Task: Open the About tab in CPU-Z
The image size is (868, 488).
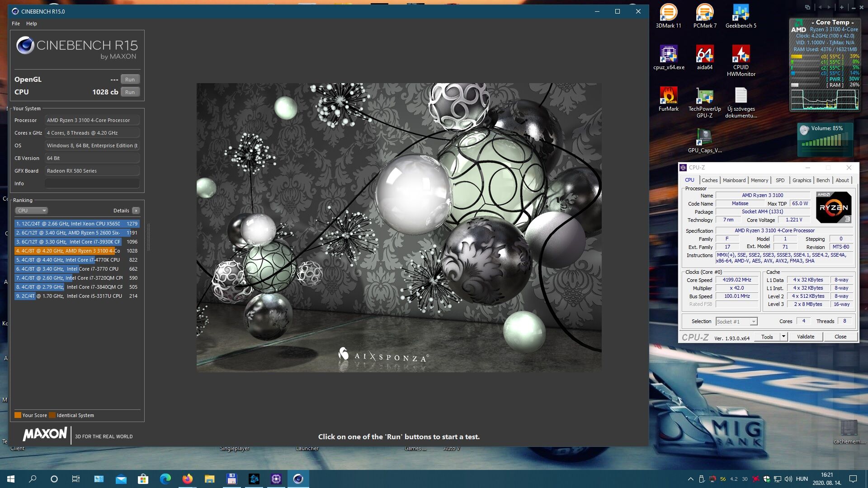Action: point(842,180)
